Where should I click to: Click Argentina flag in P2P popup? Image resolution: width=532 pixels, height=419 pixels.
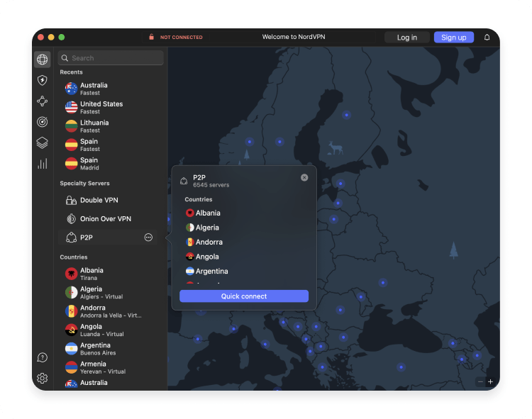pos(189,272)
